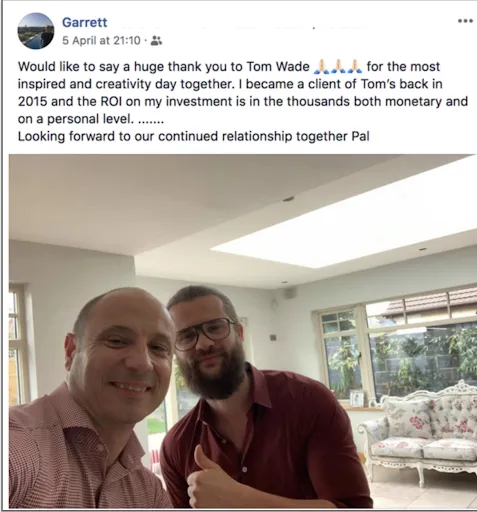
Task: Click the word ROI in post text
Action: (111, 101)
